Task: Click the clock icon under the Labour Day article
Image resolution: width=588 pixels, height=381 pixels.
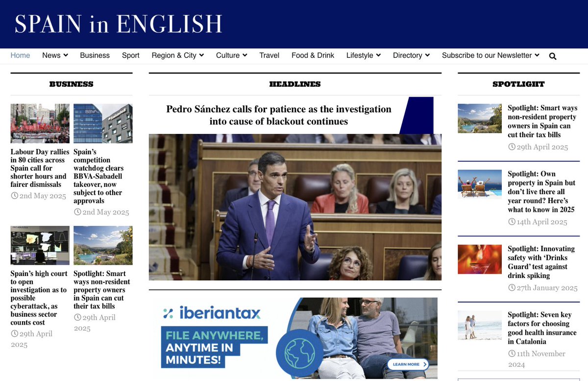Action: (x=14, y=196)
